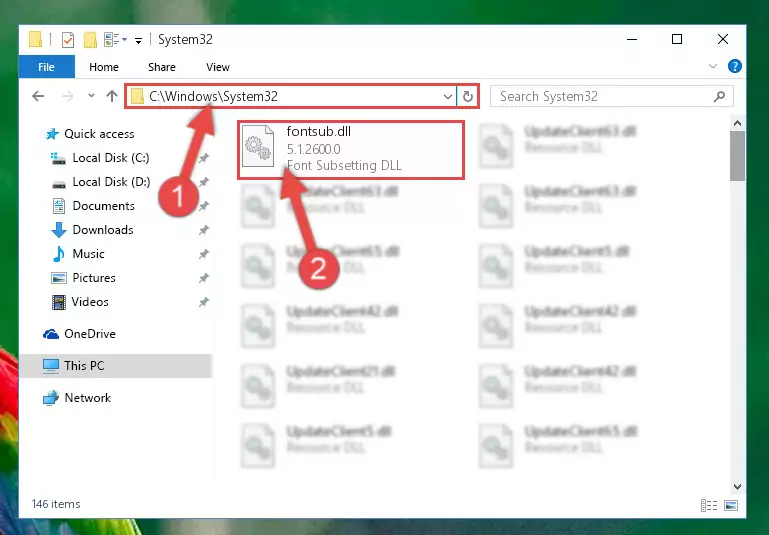Screen dimensions: 769x535
Task: Click the Properties checkmark icon in title bar
Action: (68, 40)
